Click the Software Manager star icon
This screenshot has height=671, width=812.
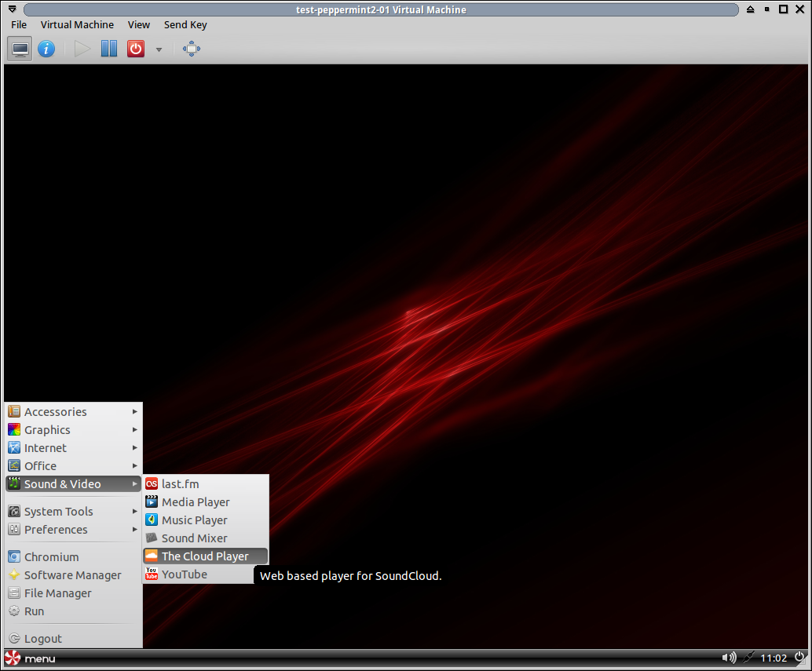pos(14,575)
